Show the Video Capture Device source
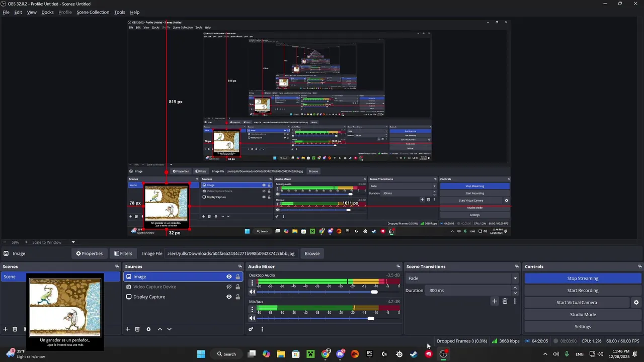Image resolution: width=644 pixels, height=362 pixels. pos(229,287)
